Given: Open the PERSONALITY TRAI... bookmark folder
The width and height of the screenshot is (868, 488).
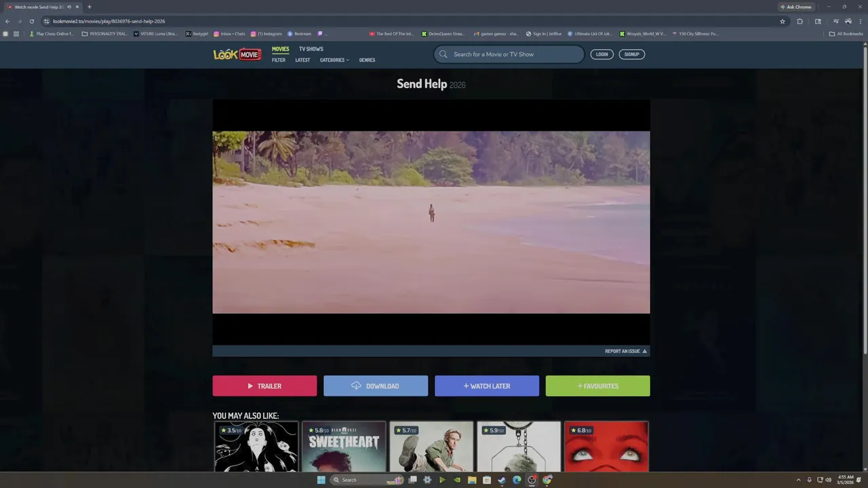Looking at the screenshot, I should (104, 33).
